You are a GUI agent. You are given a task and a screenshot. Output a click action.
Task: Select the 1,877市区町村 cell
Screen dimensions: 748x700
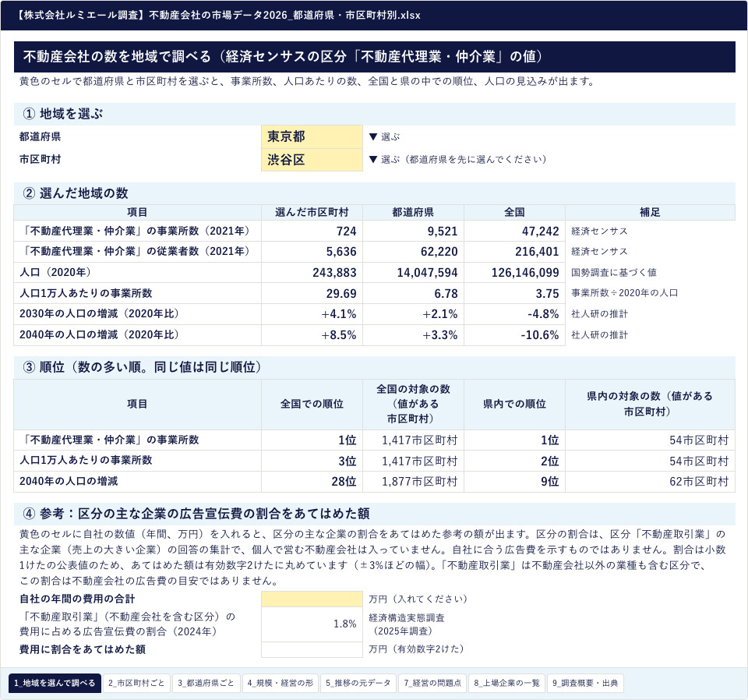413,482
